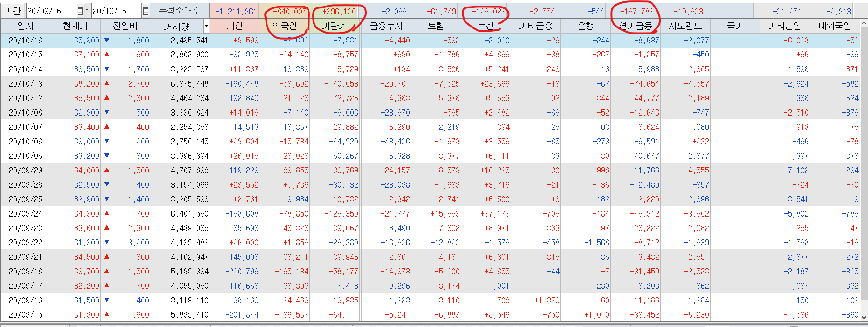The image size is (868, 327).
Task: Click the 전일비 column header
Action: (x=125, y=26)
